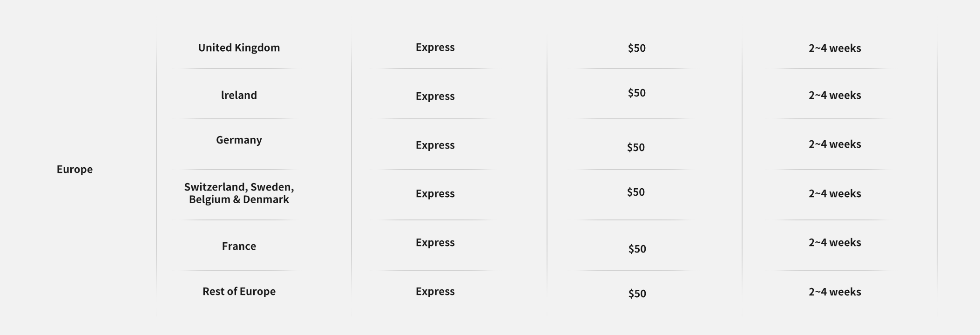
Task: Click the Germany country cell
Action: 239,140
